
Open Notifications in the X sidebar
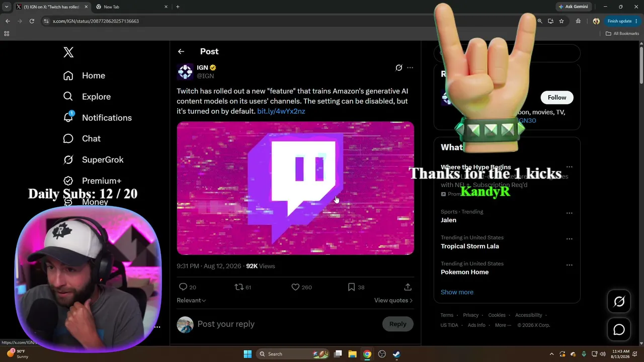pos(97,118)
